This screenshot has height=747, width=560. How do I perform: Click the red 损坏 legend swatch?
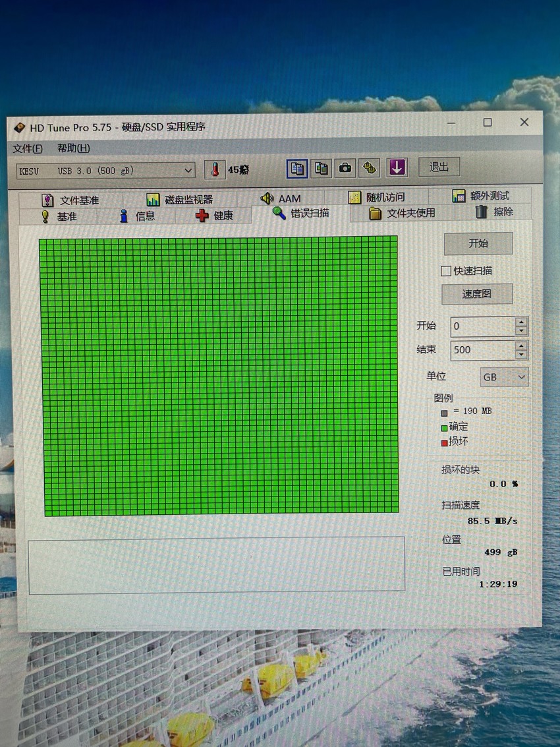pyautogui.click(x=444, y=443)
